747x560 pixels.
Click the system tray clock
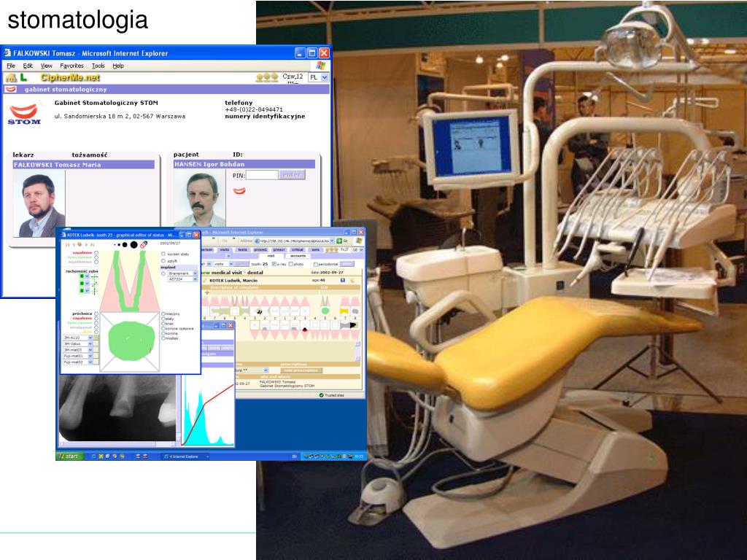[x=359, y=456]
